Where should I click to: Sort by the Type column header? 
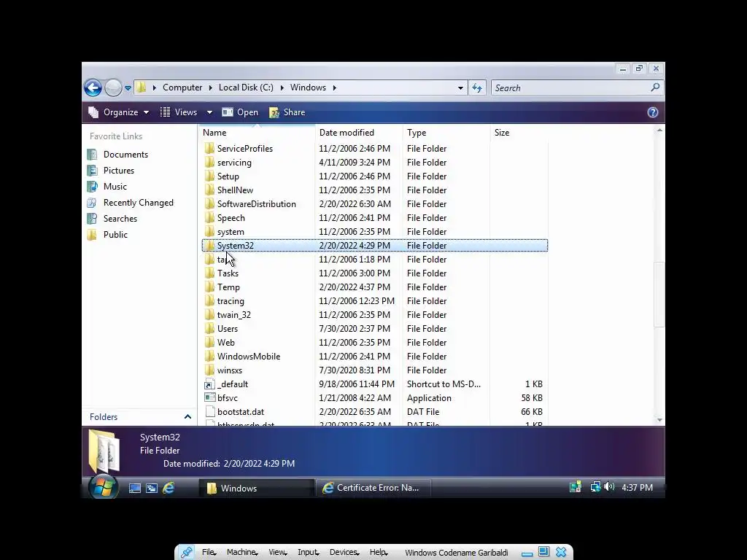click(x=417, y=133)
